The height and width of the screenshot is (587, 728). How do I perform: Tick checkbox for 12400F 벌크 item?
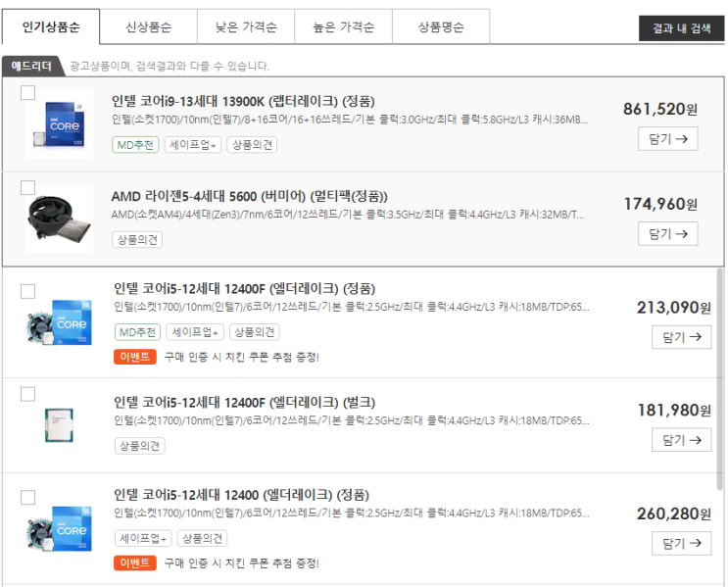(x=27, y=394)
